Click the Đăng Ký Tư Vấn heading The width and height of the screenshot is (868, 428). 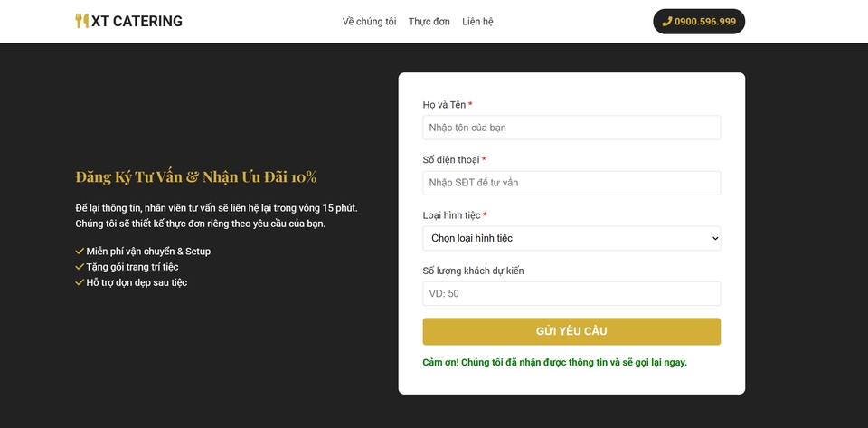coord(196,177)
